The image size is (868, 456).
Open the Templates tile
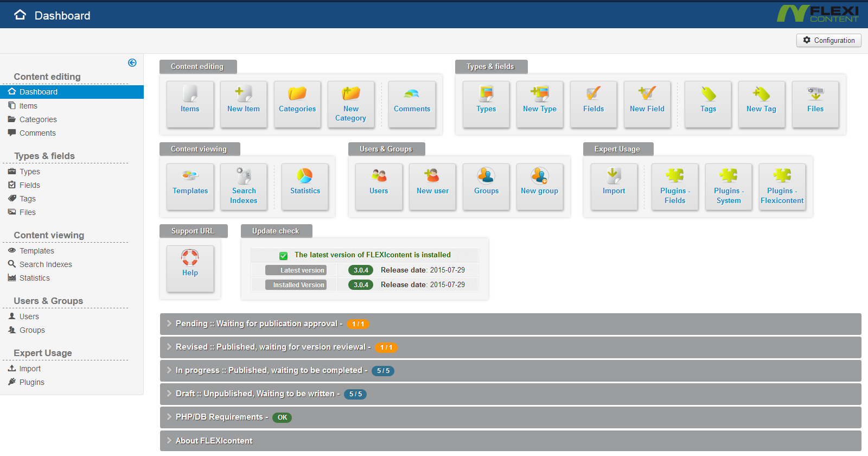(190, 187)
